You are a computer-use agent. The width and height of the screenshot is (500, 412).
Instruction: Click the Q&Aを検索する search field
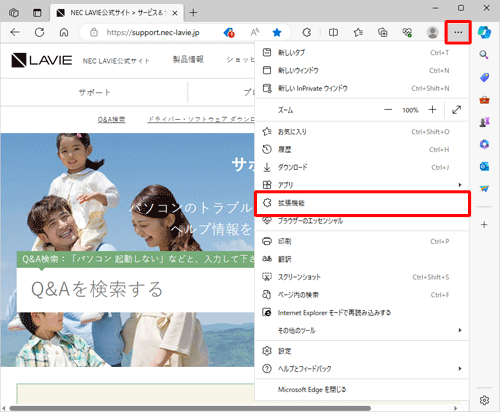tap(135, 289)
